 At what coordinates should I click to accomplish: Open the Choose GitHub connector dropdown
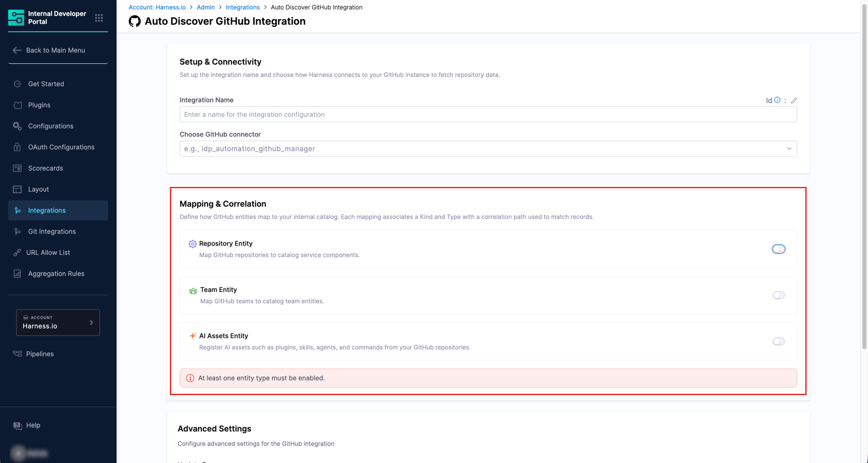pyautogui.click(x=482, y=149)
